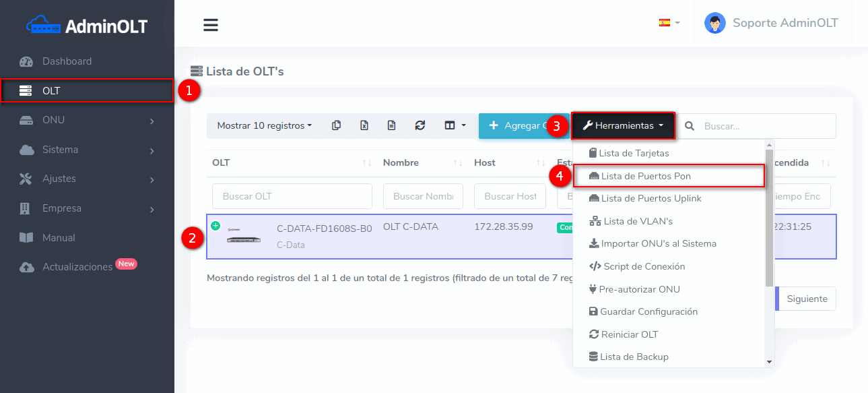This screenshot has height=393, width=868.
Task: Expand the ONU sidebar submenu
Action: 87,120
